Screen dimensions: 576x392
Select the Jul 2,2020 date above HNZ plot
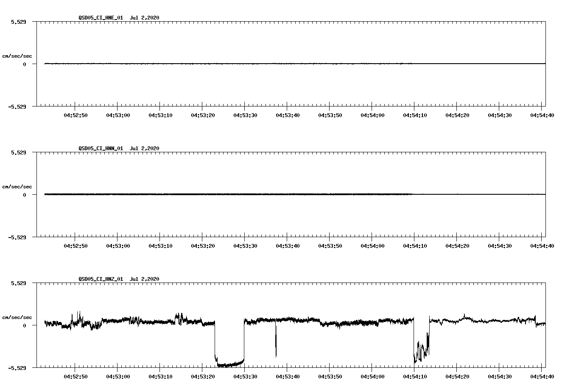click(145, 279)
